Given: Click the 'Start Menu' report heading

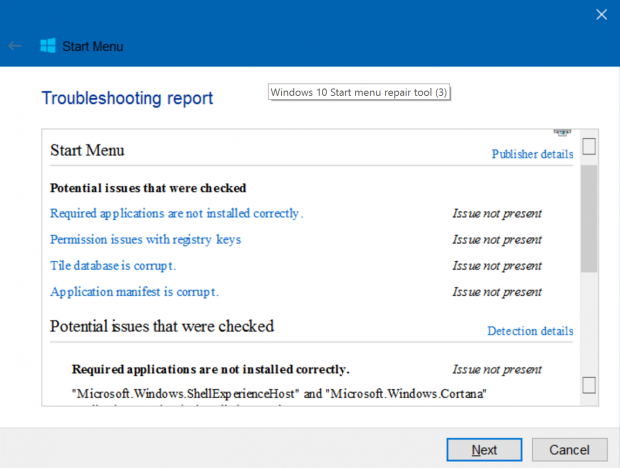Looking at the screenshot, I should click(87, 150).
